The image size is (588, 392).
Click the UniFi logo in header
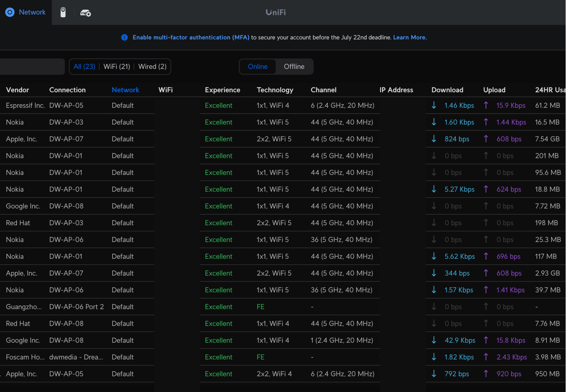click(x=275, y=12)
